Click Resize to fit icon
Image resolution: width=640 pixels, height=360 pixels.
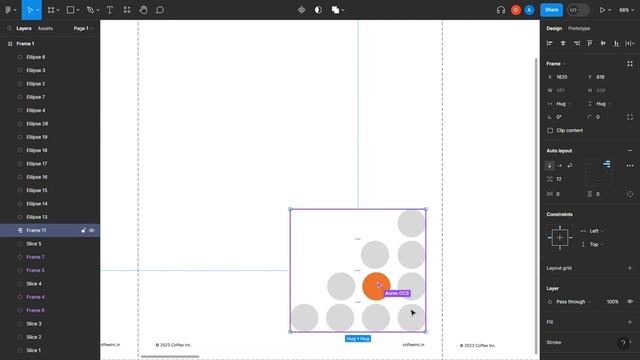tap(630, 64)
